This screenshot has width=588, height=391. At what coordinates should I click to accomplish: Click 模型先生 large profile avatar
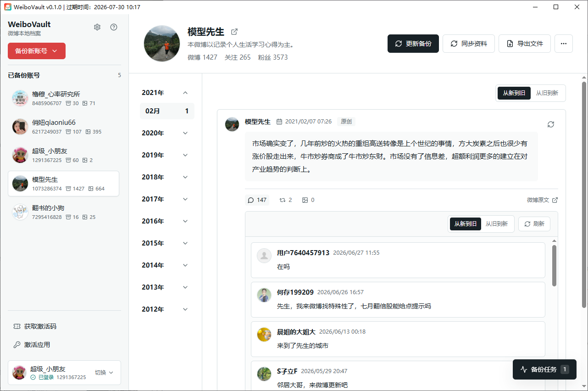[161, 44]
